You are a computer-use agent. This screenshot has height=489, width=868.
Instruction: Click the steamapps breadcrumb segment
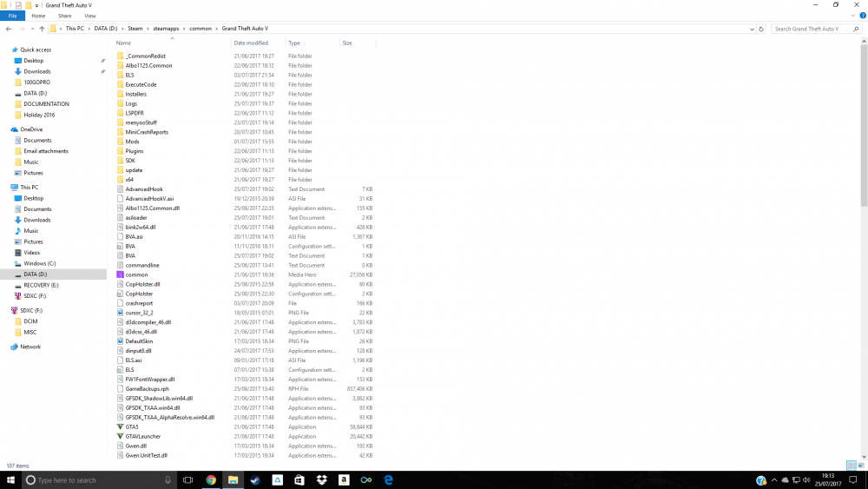click(x=166, y=29)
